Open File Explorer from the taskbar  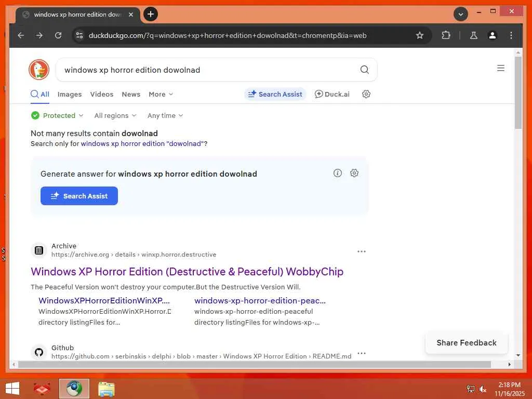point(106,389)
